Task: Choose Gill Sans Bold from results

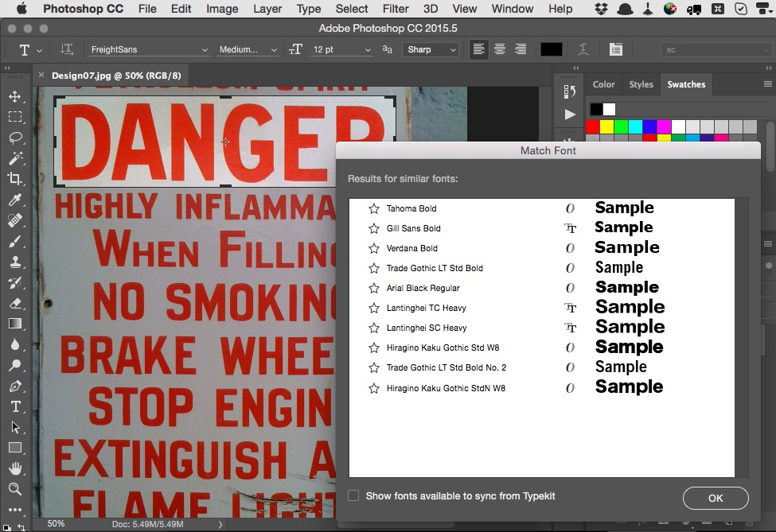Action: pyautogui.click(x=413, y=228)
